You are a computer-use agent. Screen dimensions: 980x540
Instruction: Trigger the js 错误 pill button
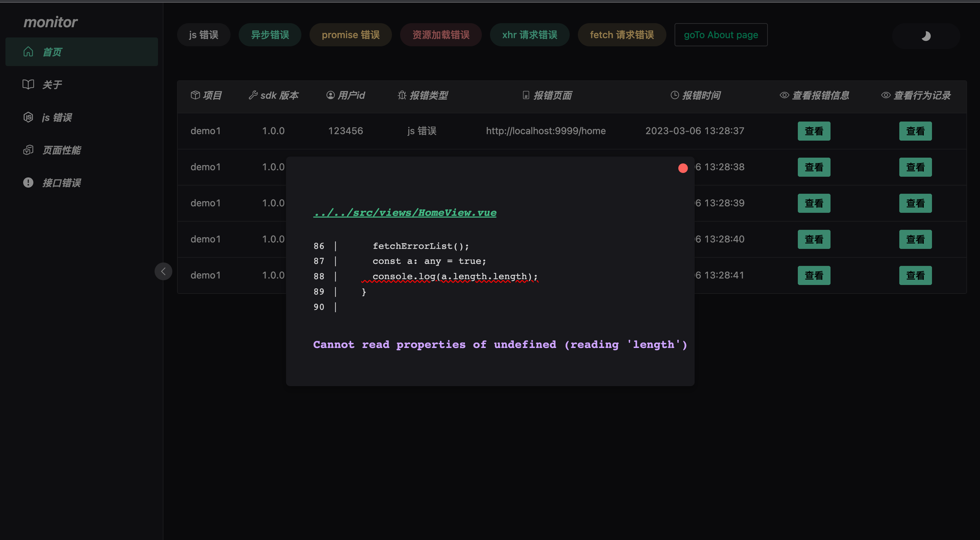click(204, 35)
